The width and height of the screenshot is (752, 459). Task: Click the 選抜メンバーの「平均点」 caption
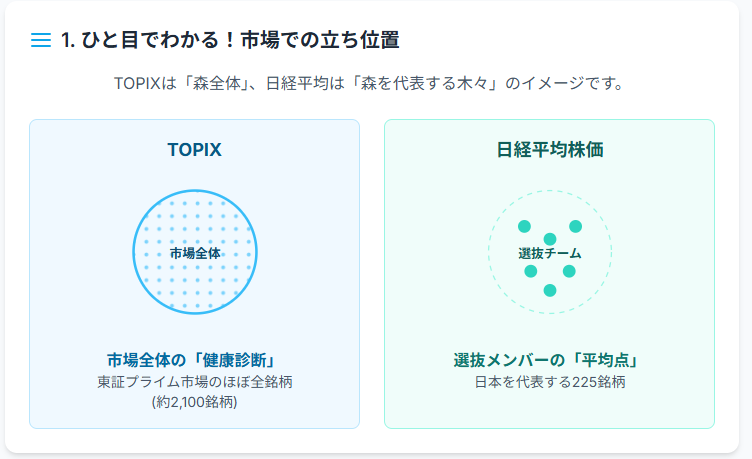pyautogui.click(x=549, y=360)
